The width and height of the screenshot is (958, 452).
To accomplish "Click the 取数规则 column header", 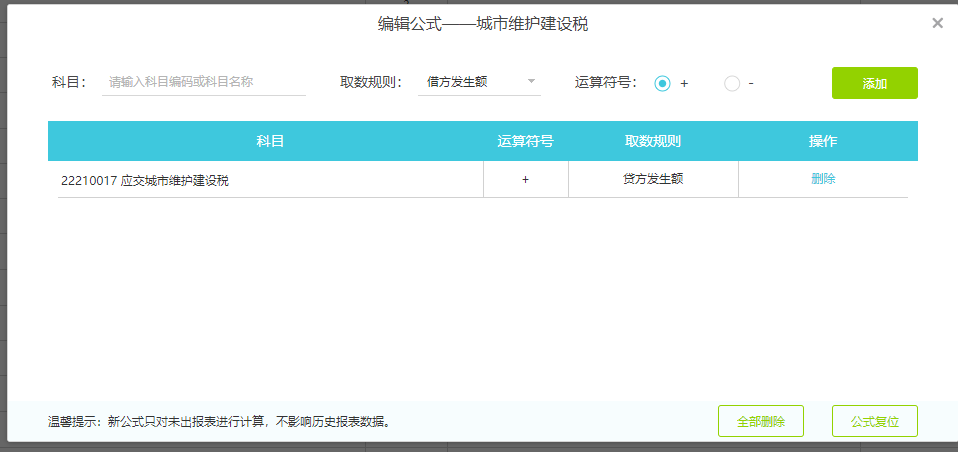I will click(653, 141).
